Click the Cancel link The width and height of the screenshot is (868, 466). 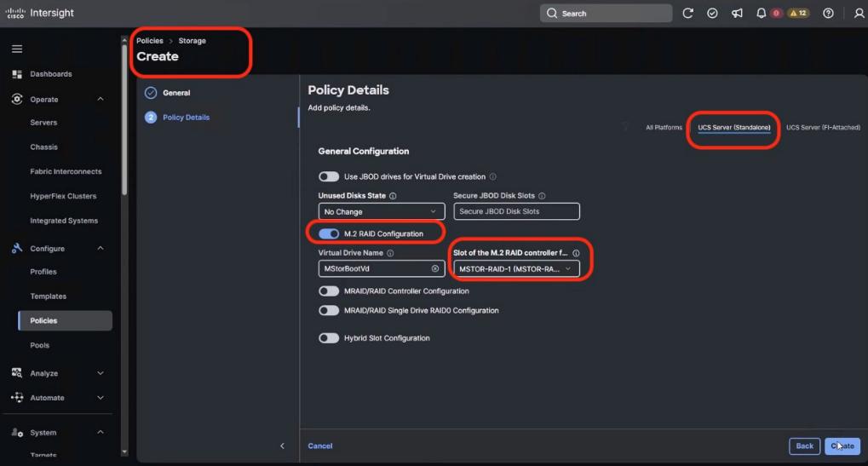(320, 446)
